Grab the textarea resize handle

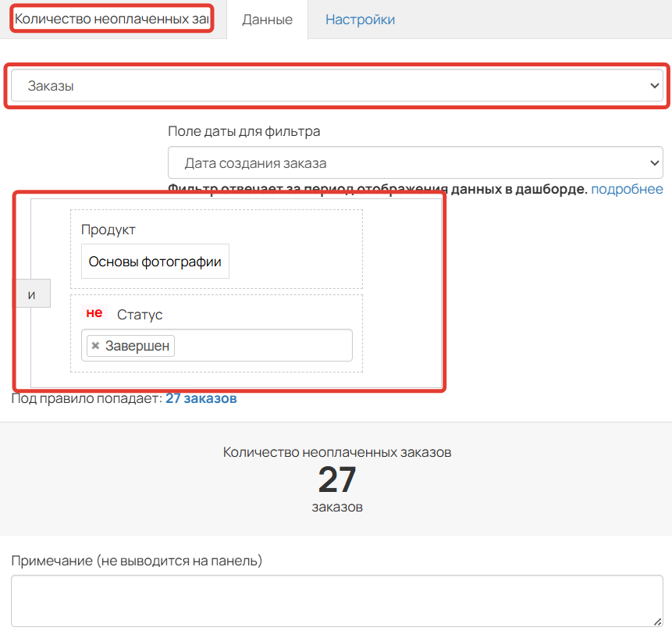coord(657,622)
